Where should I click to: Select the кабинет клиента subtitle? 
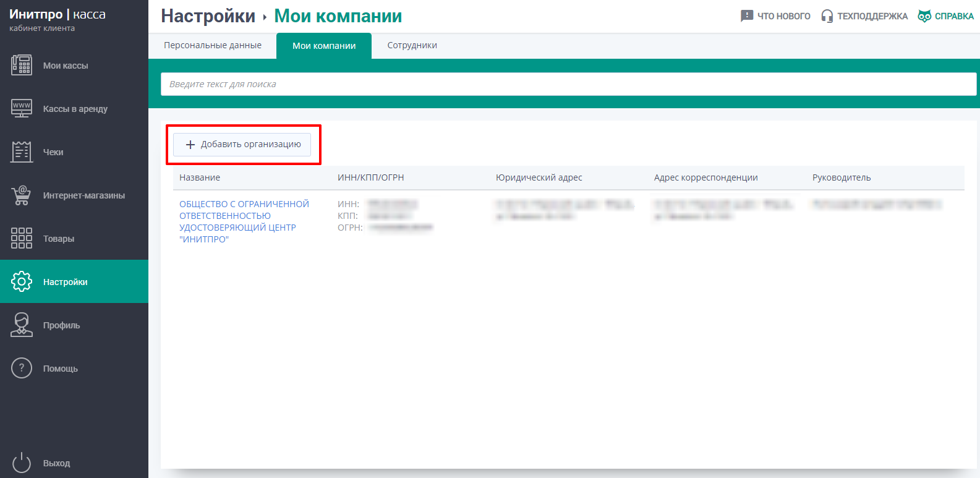tap(42, 28)
